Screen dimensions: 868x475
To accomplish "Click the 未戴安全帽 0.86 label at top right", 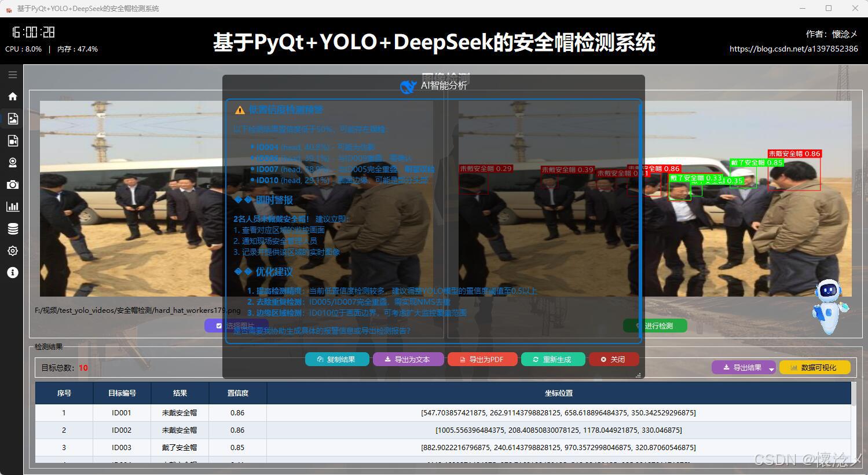I will coord(794,154).
